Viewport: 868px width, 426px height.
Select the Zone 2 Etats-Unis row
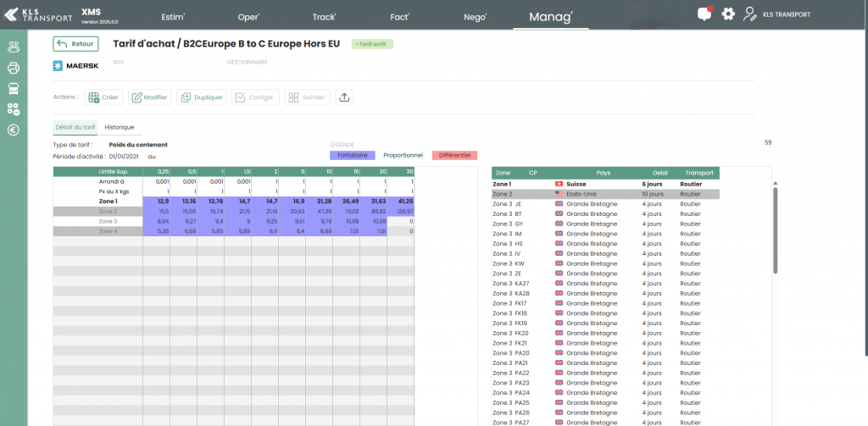605,194
